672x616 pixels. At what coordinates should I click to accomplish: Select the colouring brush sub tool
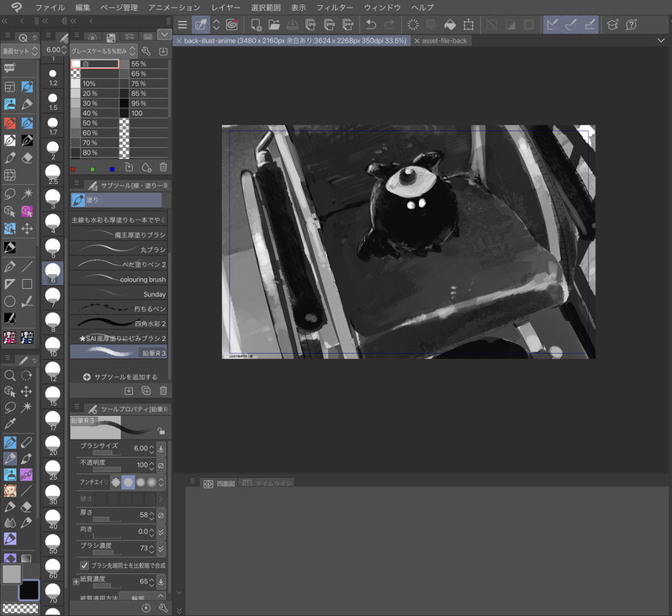(x=119, y=279)
